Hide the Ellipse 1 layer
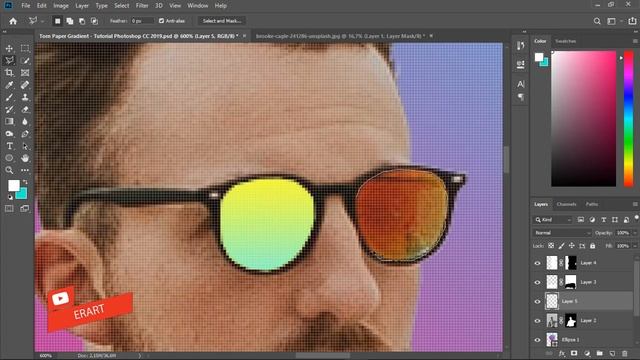 pyautogui.click(x=537, y=340)
